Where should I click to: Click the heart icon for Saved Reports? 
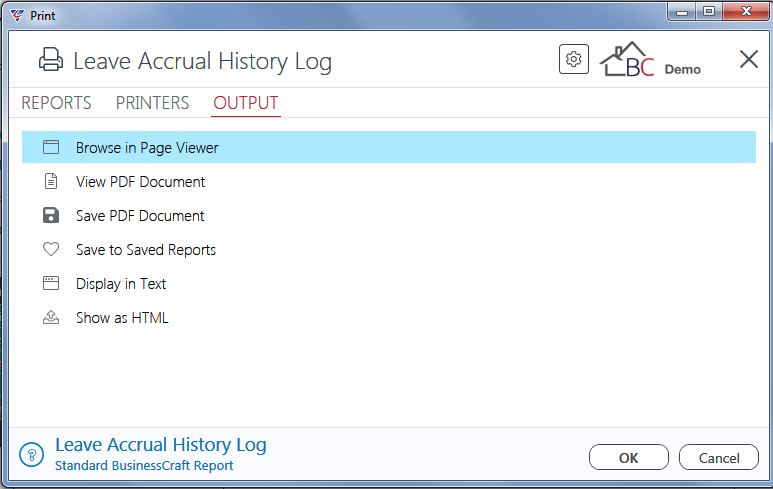click(51, 249)
